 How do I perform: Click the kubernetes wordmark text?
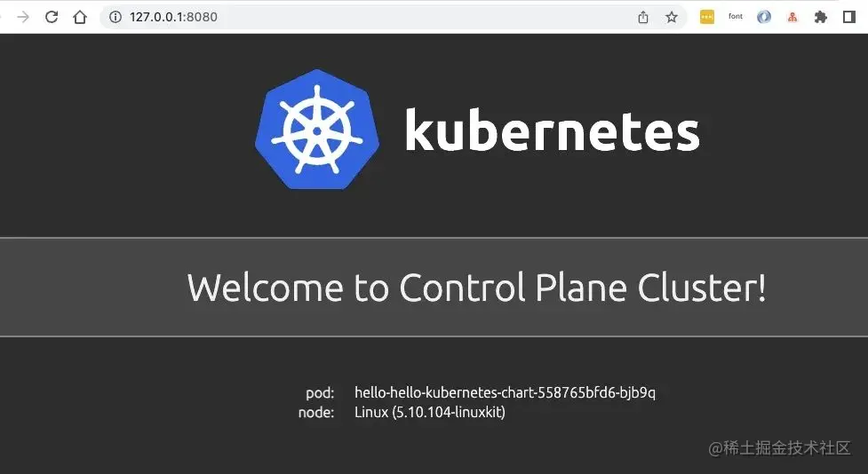coord(553,130)
